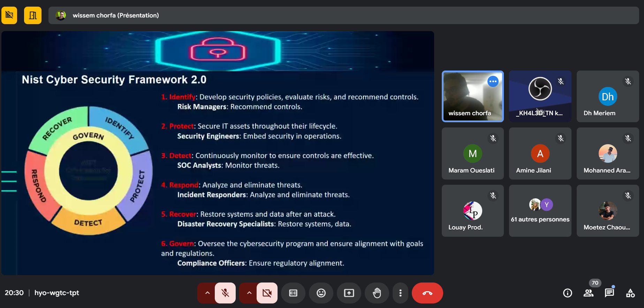Leave the call with red hang-up button

(x=427, y=293)
